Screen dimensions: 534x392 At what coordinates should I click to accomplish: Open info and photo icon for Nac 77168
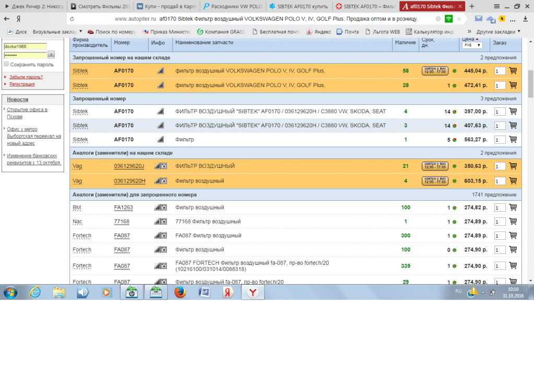pyautogui.click(x=161, y=222)
